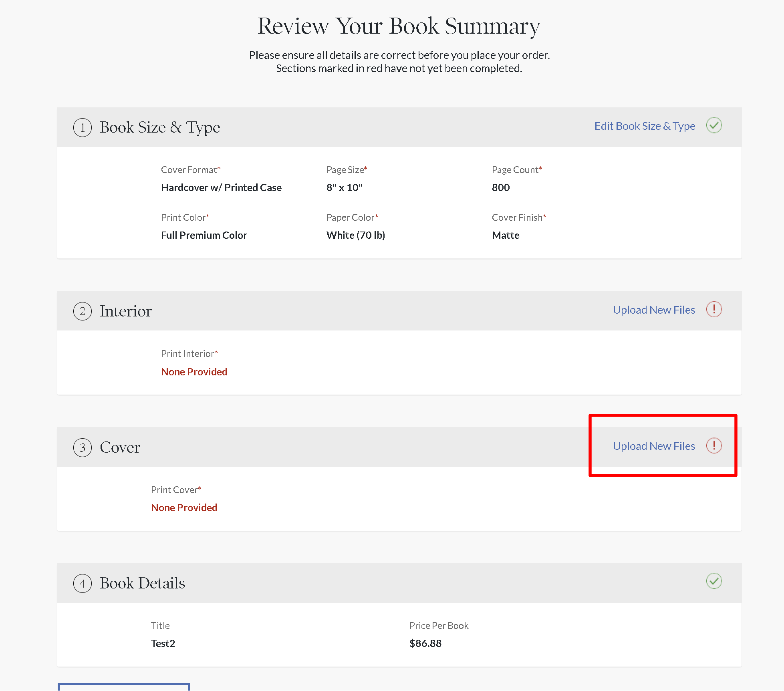Click the circled number 2 step icon
784x691 pixels.
click(x=83, y=311)
